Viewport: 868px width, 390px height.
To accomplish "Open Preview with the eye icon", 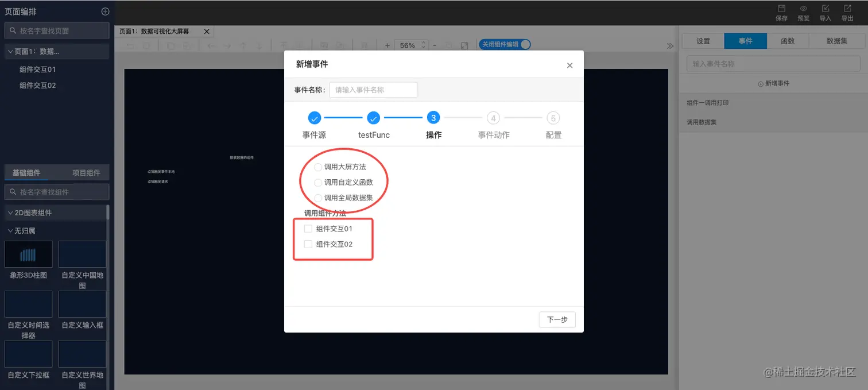I will [x=804, y=9].
